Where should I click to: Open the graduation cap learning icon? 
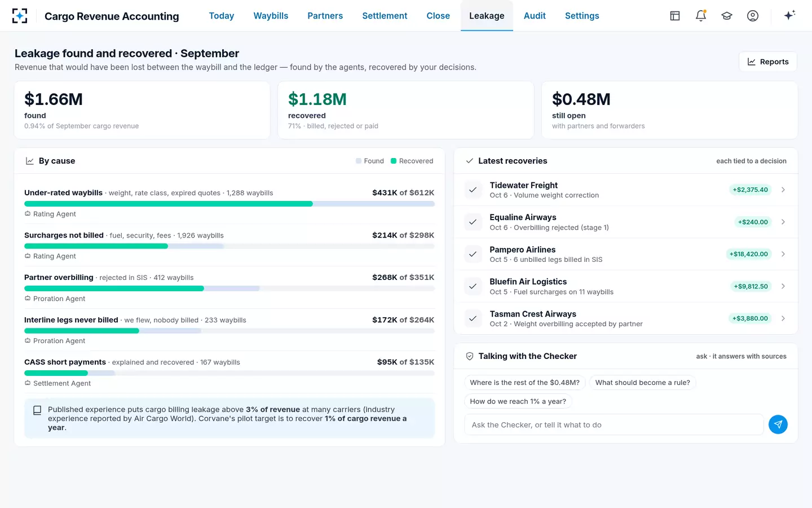coord(727,16)
